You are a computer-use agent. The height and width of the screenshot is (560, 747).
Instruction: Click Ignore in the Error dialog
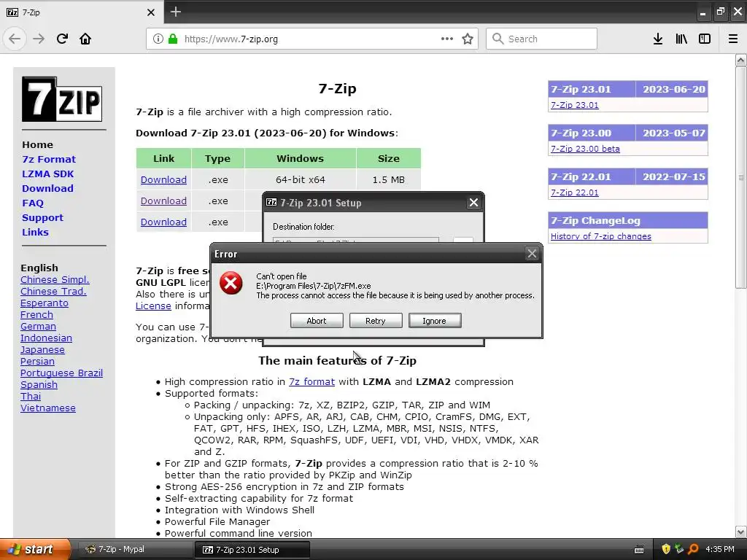coord(435,321)
